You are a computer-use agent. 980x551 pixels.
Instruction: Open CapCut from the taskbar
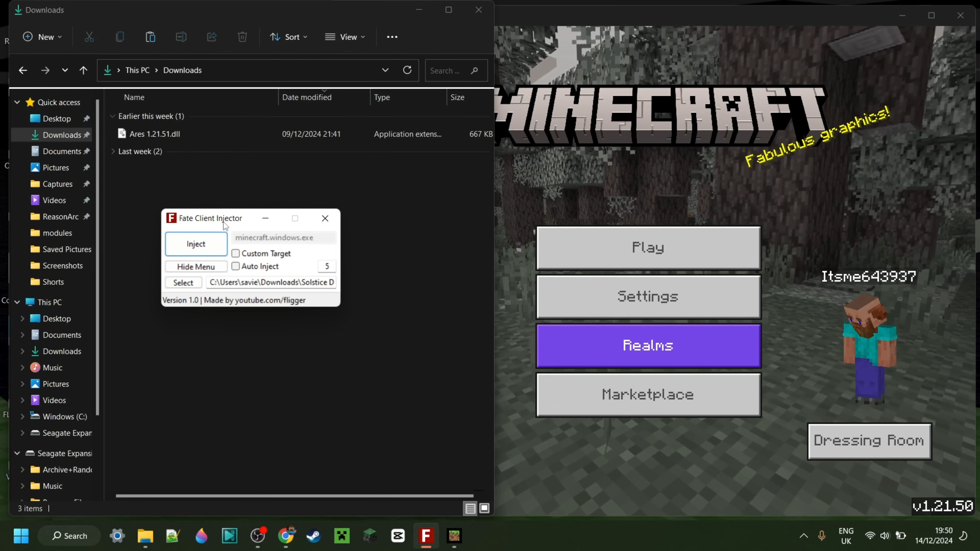[398, 536]
